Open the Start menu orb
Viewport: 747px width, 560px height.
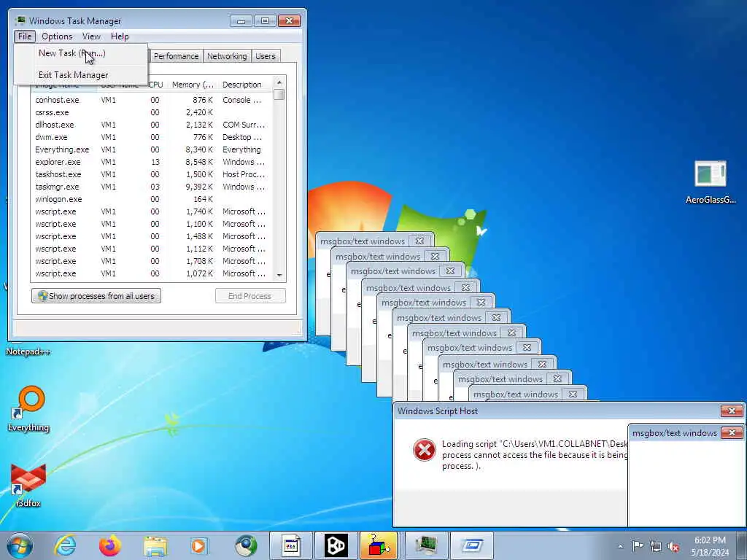tap(20, 545)
